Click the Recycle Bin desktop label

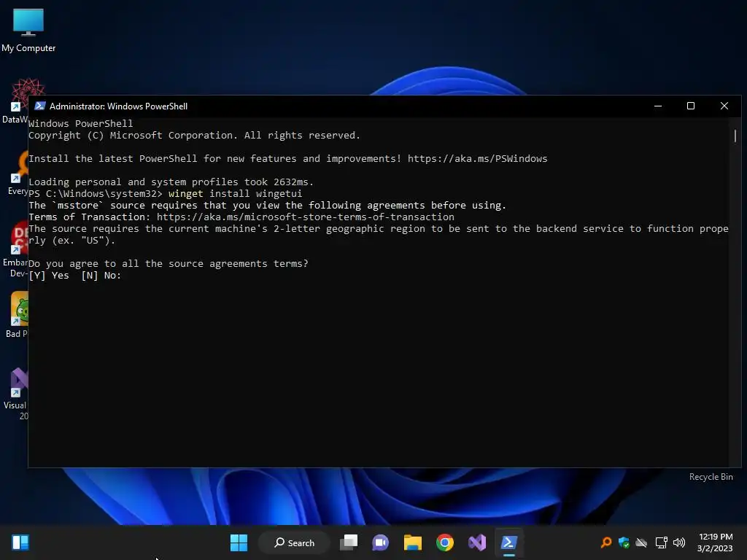pyautogui.click(x=711, y=477)
